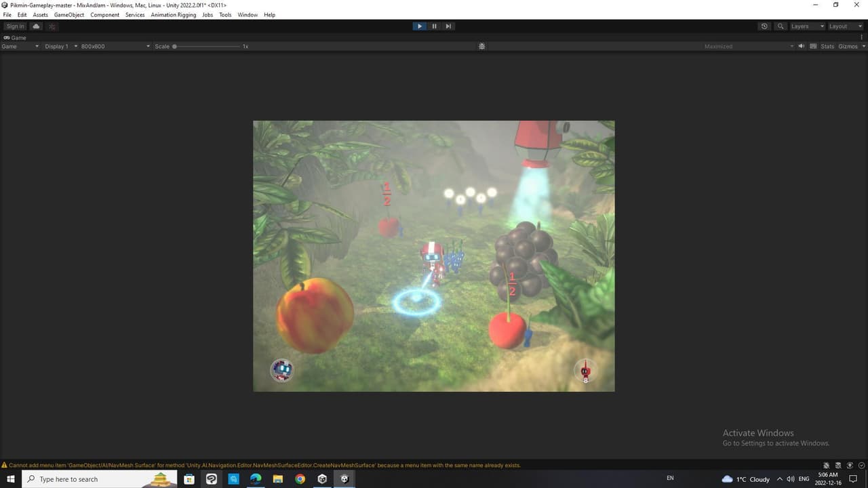
Task: Click the red Pikmin counter icon
Action: pyautogui.click(x=585, y=370)
